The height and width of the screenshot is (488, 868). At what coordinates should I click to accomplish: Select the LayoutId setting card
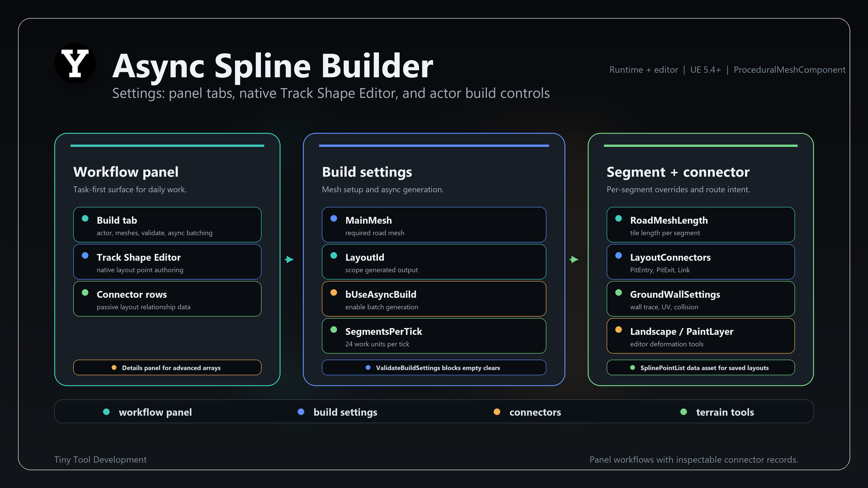point(434,262)
